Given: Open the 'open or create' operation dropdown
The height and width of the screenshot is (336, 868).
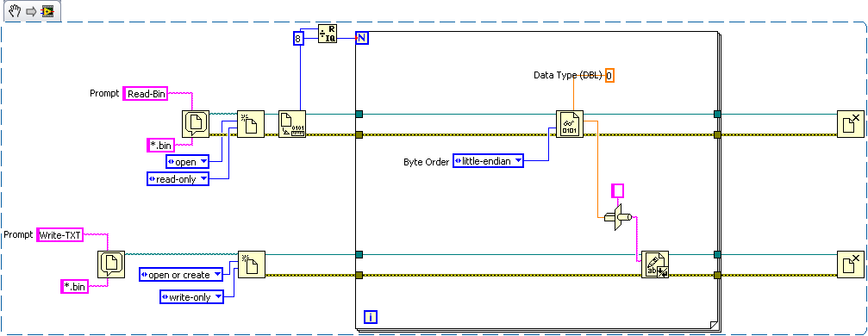Looking at the screenshot, I should pos(180,275).
